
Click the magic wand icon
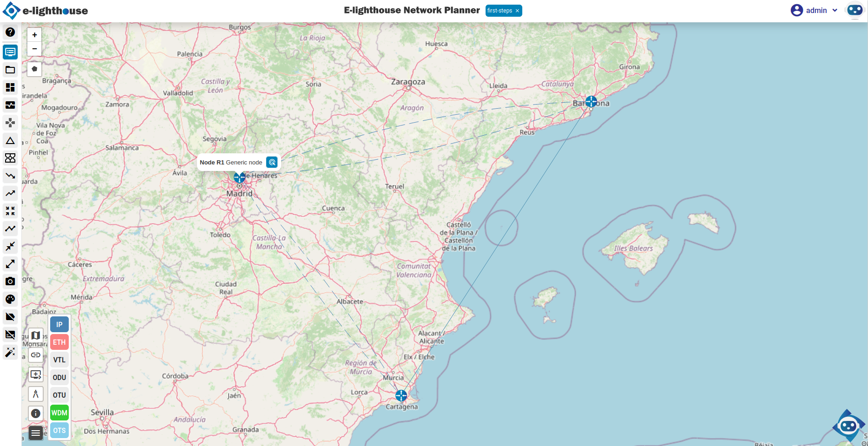(10, 352)
